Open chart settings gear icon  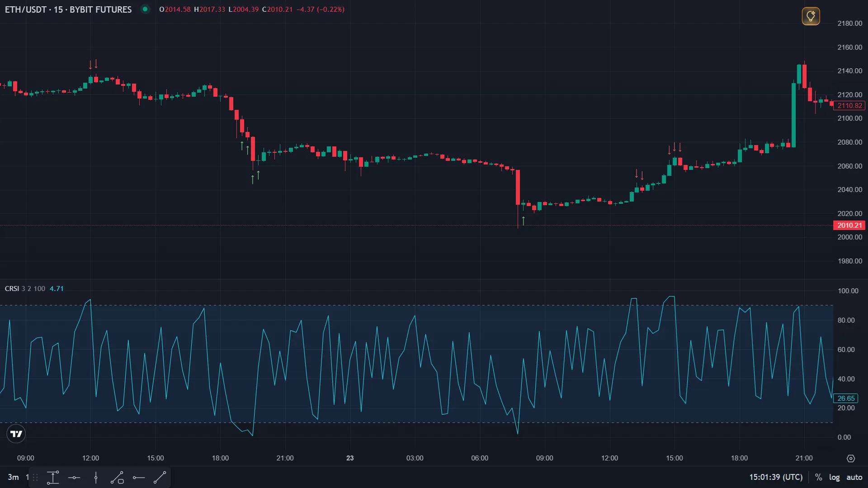[851, 458]
